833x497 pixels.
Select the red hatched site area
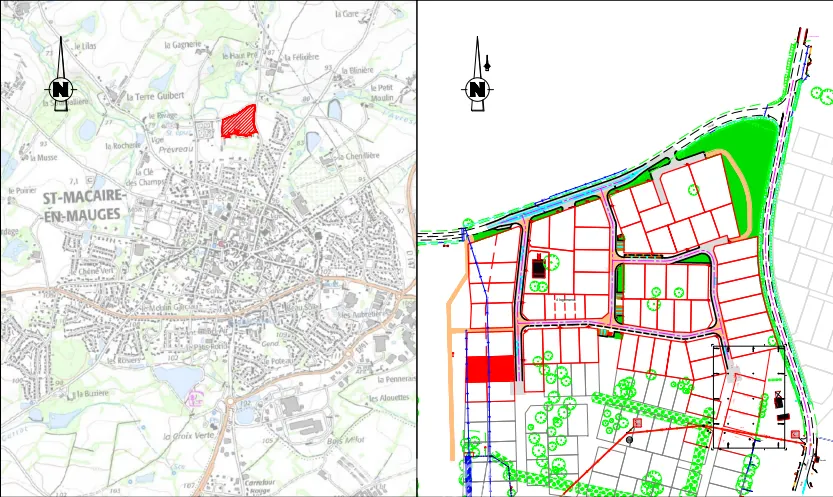(x=239, y=122)
